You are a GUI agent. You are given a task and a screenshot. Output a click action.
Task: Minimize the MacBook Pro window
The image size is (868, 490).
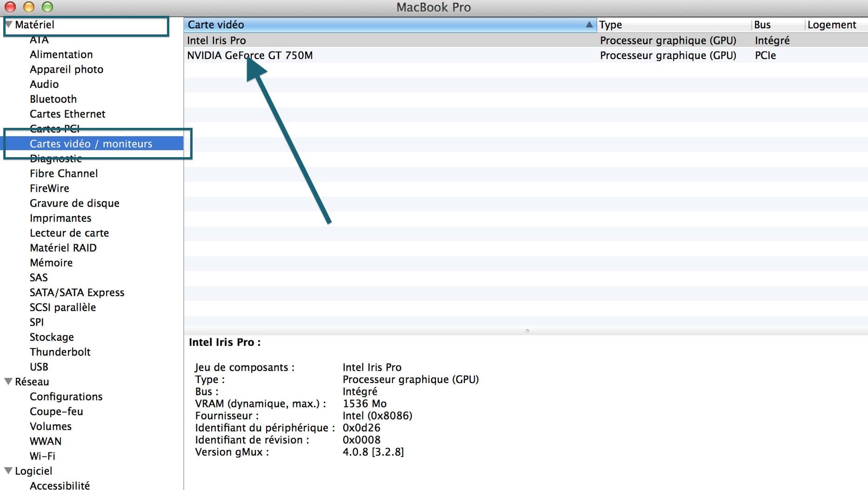(x=29, y=7)
